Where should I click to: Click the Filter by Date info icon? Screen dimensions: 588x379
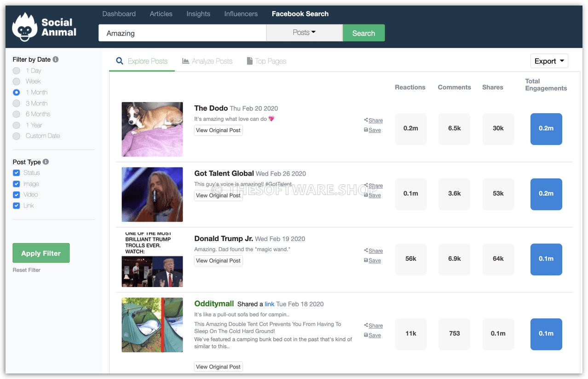pos(56,59)
